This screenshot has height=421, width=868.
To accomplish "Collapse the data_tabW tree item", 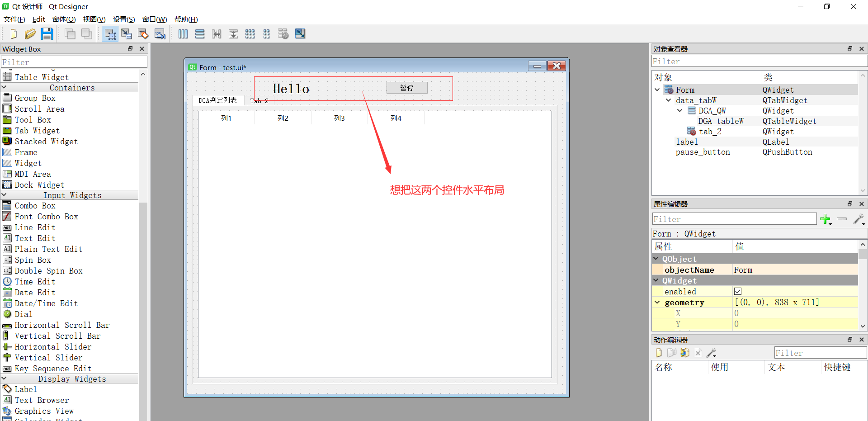I will [x=668, y=100].
